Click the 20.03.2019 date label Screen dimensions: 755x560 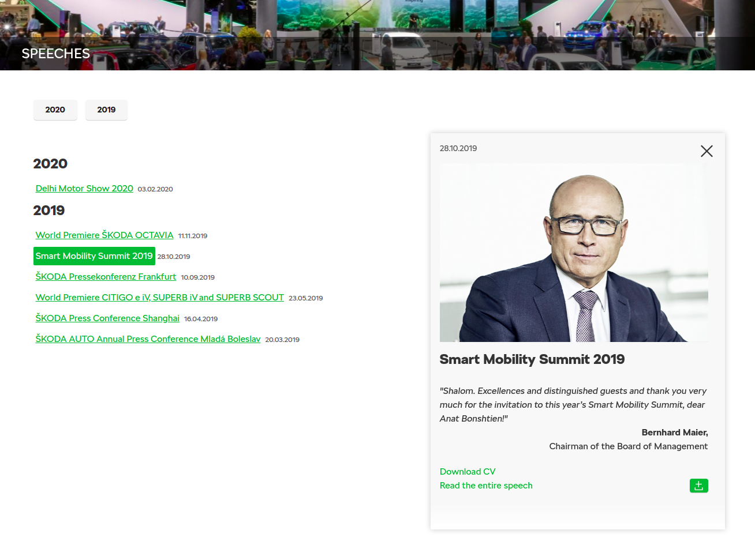point(282,340)
